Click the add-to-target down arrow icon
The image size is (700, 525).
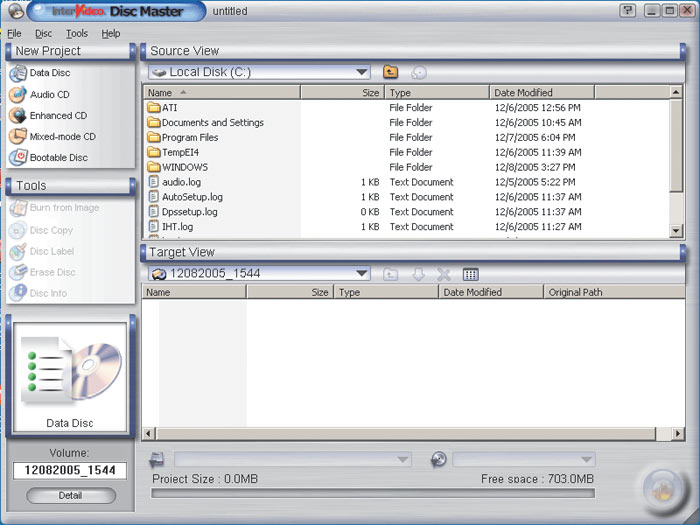(418, 274)
